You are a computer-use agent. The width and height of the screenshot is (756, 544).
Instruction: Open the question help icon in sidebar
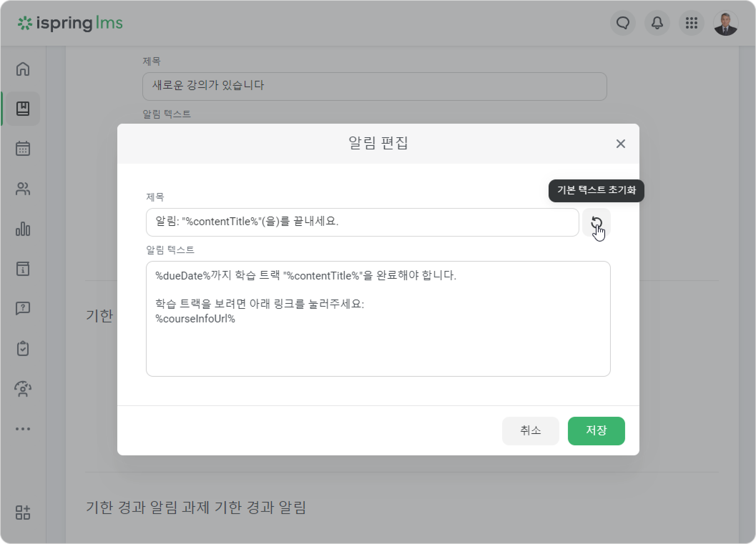tap(23, 308)
